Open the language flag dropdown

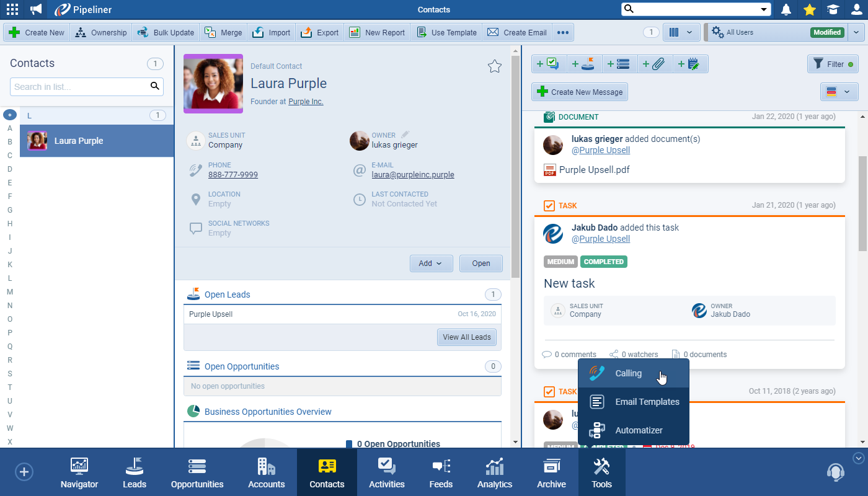(x=838, y=92)
